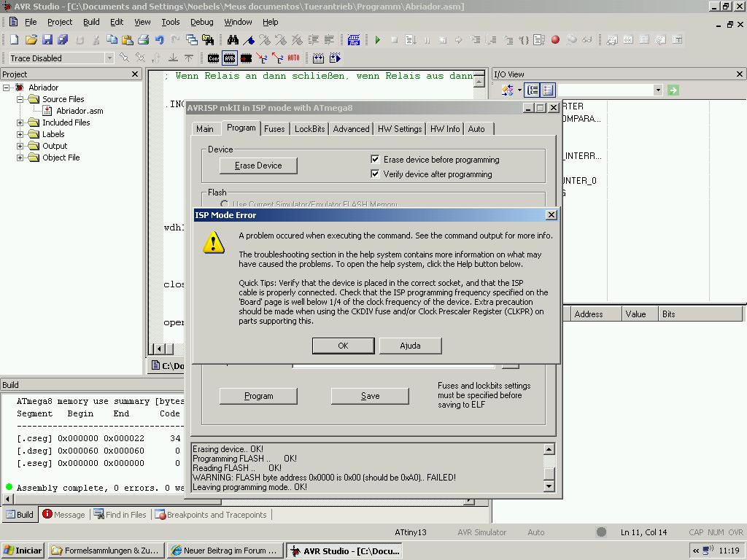The image size is (747, 560).
Task: Click the Print icon
Action: click(144, 39)
